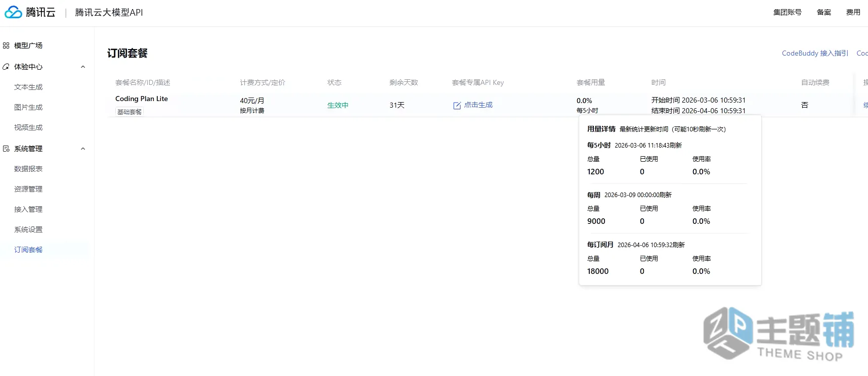Open 费用 in the top bar
This screenshot has width=868, height=376.
[x=853, y=12]
